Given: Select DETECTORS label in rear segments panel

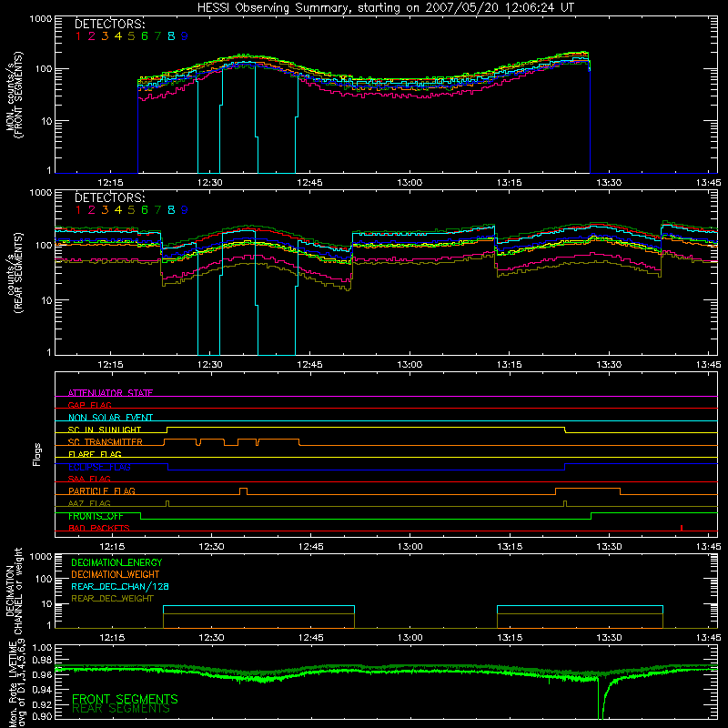Looking at the screenshot, I should tap(109, 197).
